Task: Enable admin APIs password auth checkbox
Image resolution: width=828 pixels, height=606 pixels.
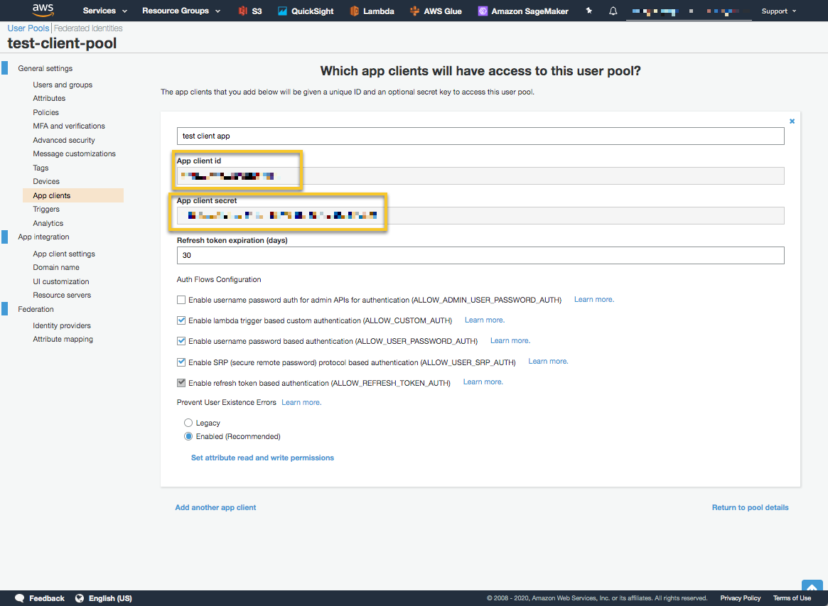Action: [181, 300]
